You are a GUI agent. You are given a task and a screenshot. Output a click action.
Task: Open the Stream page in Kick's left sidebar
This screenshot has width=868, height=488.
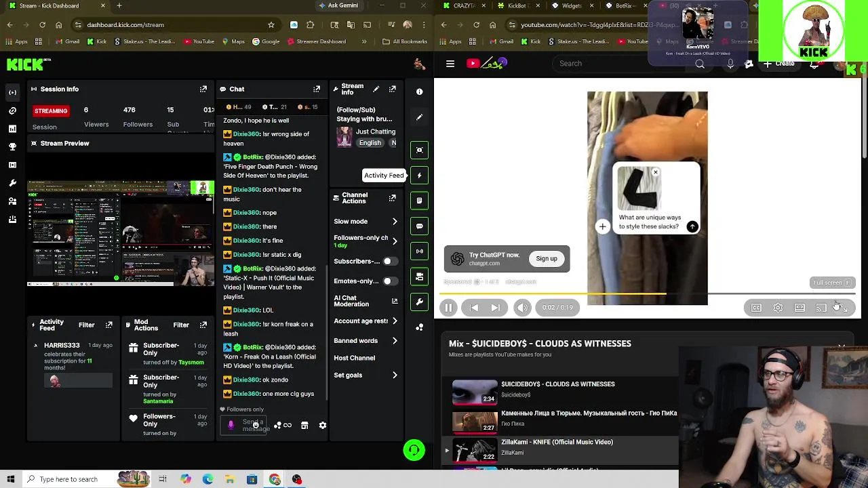12,92
